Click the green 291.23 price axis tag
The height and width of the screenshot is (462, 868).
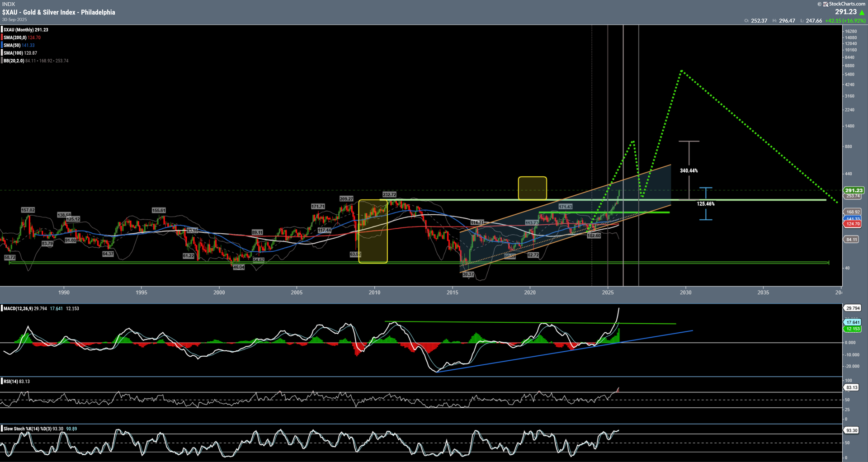(854, 190)
